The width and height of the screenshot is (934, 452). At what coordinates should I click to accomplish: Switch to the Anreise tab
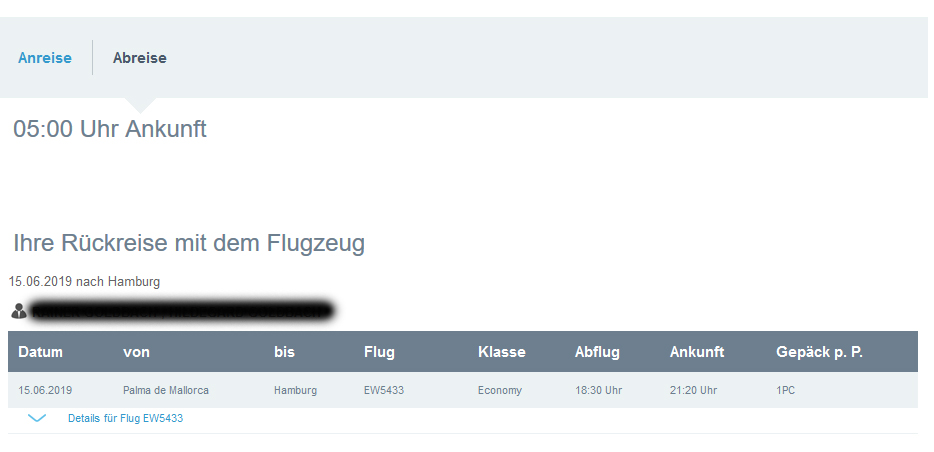[45, 58]
